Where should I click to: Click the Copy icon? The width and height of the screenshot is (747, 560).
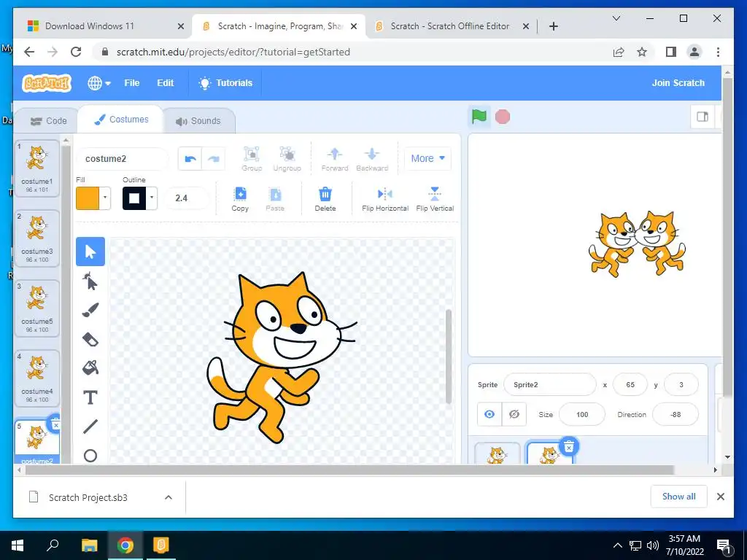click(x=240, y=199)
